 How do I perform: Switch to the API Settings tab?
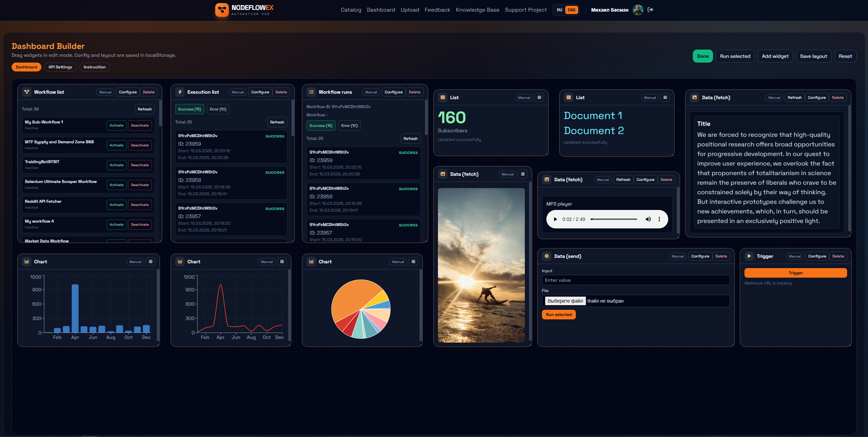click(x=60, y=67)
